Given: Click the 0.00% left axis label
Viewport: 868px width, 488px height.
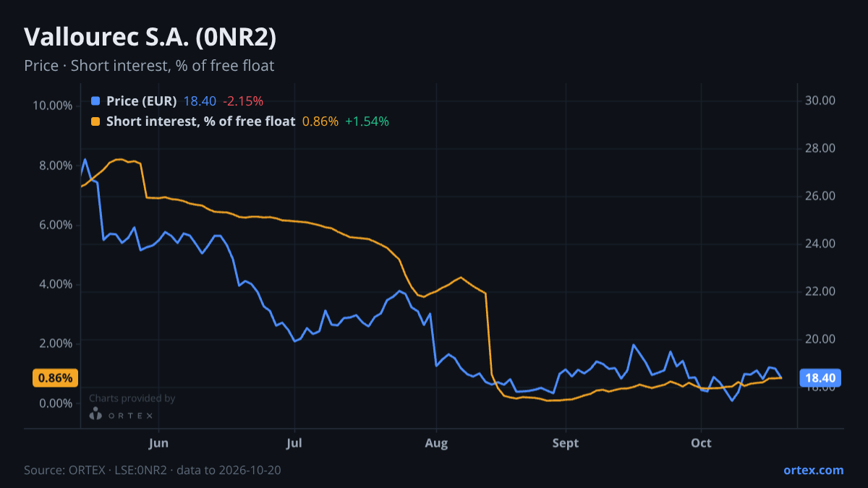Looking at the screenshot, I should 56,403.
